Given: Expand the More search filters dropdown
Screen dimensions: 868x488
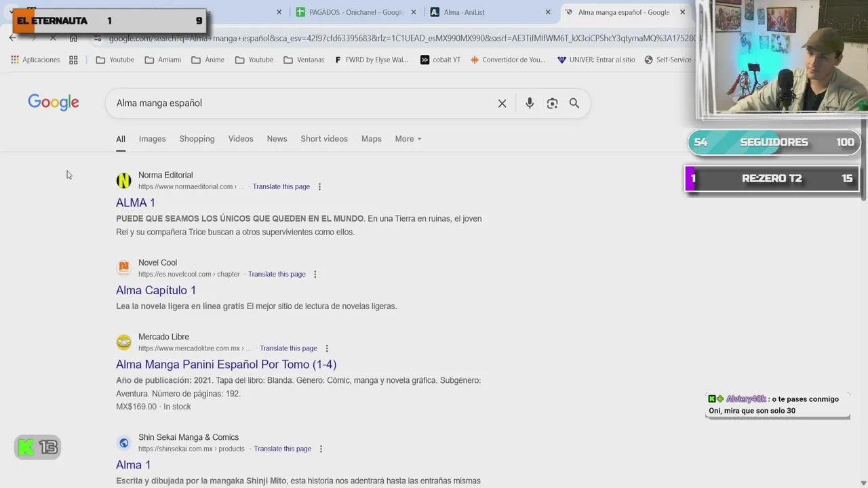Looking at the screenshot, I should pyautogui.click(x=408, y=139).
